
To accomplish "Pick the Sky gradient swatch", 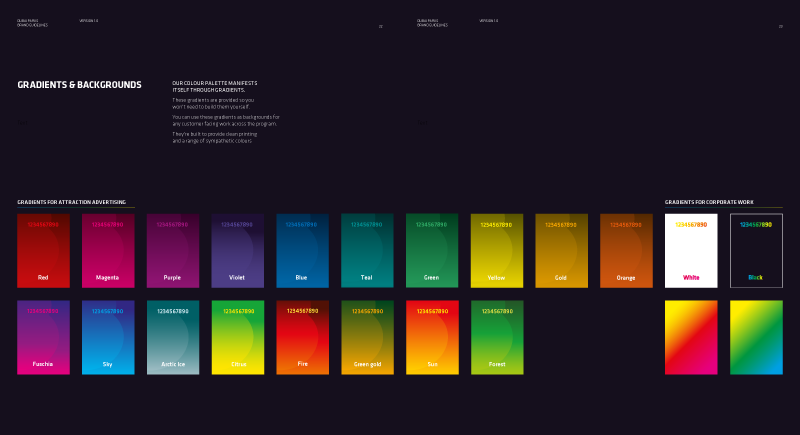I will 108,338.
